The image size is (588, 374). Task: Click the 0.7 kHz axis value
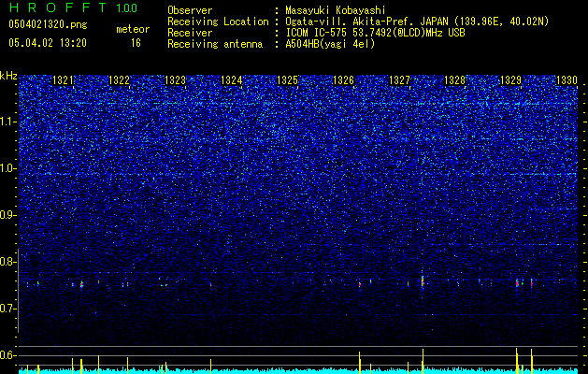click(x=8, y=309)
